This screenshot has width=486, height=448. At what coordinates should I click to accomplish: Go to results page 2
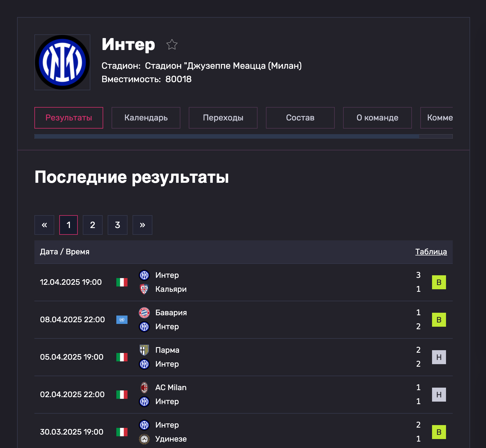93,225
